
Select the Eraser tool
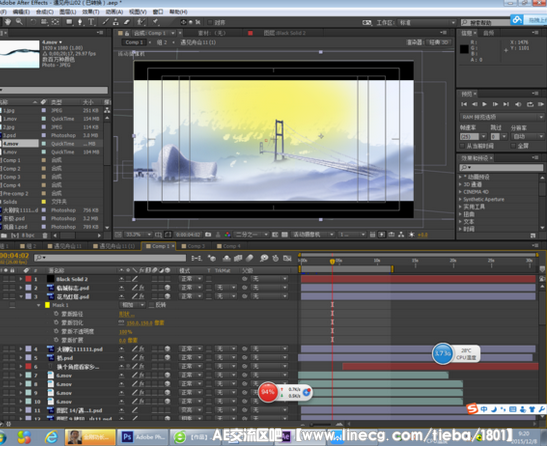[x=127, y=22]
